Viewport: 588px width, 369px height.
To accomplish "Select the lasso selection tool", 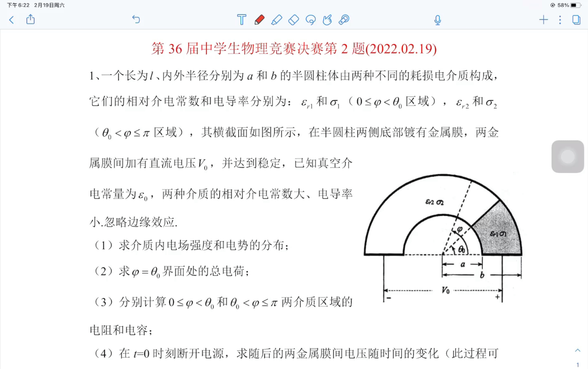I will [310, 20].
